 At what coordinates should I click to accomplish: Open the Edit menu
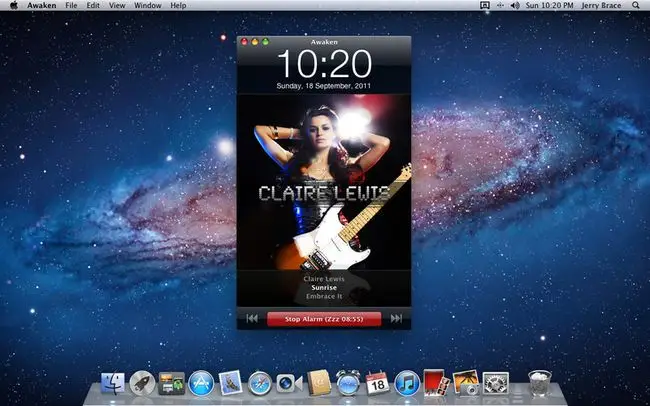point(93,5)
